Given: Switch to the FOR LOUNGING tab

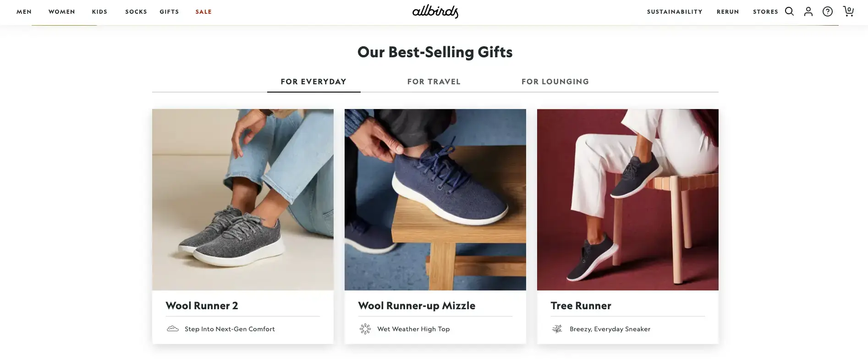Looking at the screenshot, I should tap(555, 81).
